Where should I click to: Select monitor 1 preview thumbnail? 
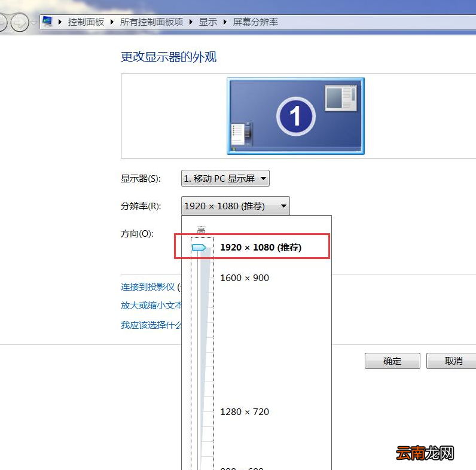coord(295,116)
